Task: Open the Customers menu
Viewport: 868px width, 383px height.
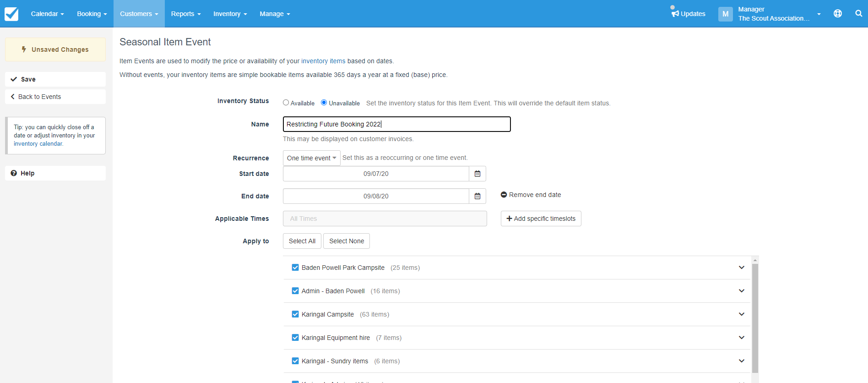Action: [139, 14]
